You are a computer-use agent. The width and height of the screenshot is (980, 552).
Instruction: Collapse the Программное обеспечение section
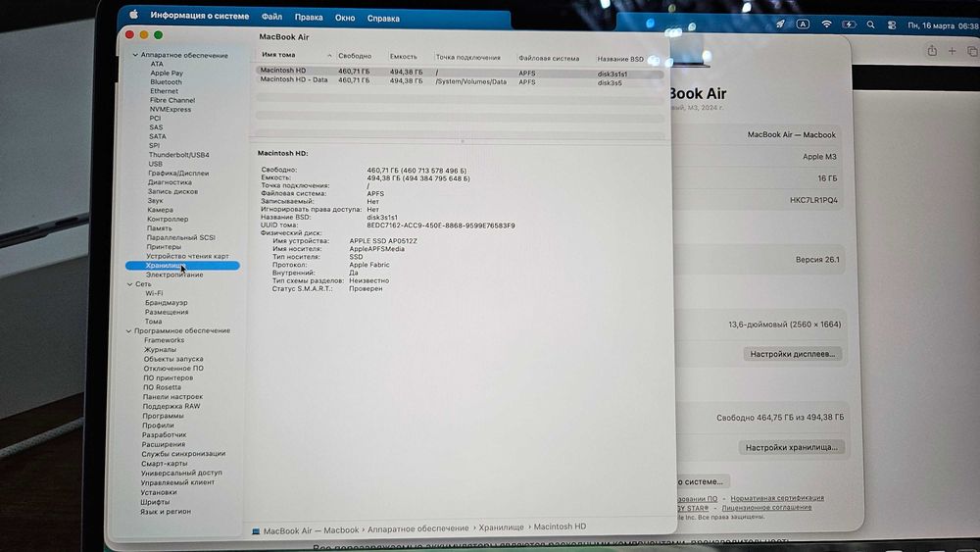[x=128, y=330]
